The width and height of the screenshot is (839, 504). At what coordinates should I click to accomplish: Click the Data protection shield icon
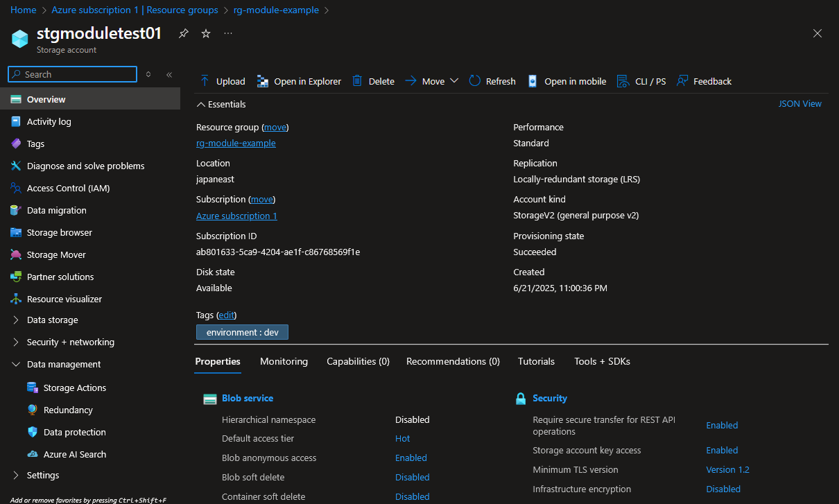(33, 432)
